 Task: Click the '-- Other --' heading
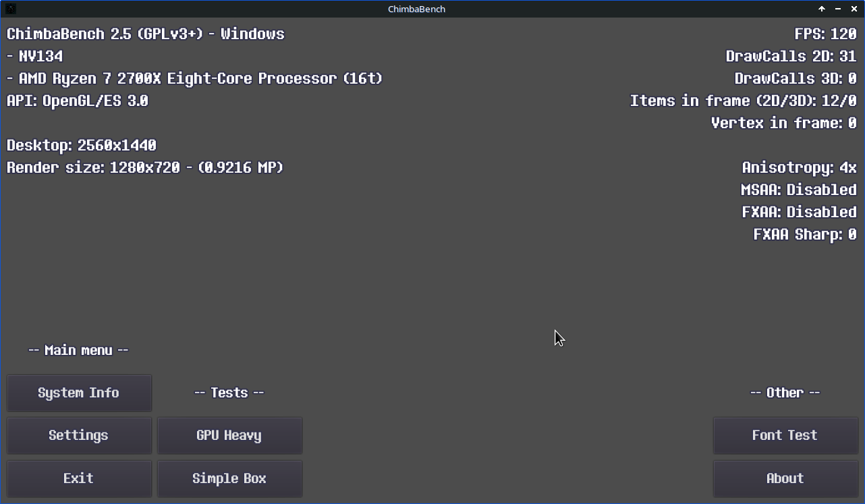click(x=785, y=393)
